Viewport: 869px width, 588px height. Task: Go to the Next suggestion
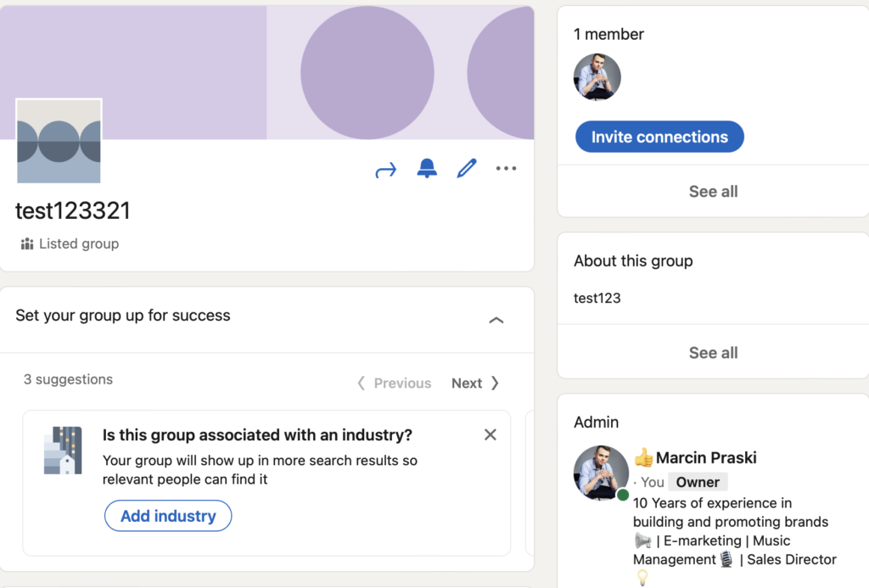[x=475, y=384]
